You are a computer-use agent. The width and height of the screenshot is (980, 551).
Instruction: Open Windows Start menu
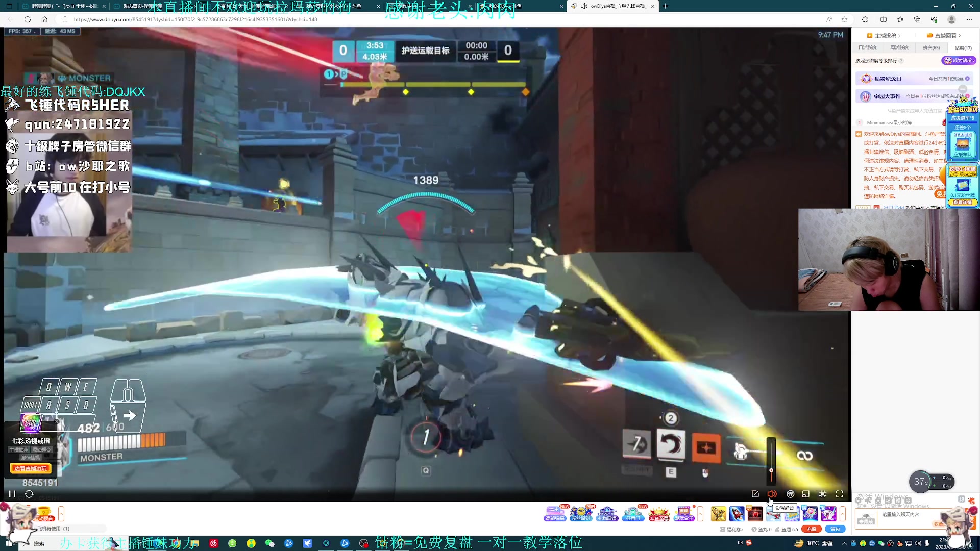9,543
